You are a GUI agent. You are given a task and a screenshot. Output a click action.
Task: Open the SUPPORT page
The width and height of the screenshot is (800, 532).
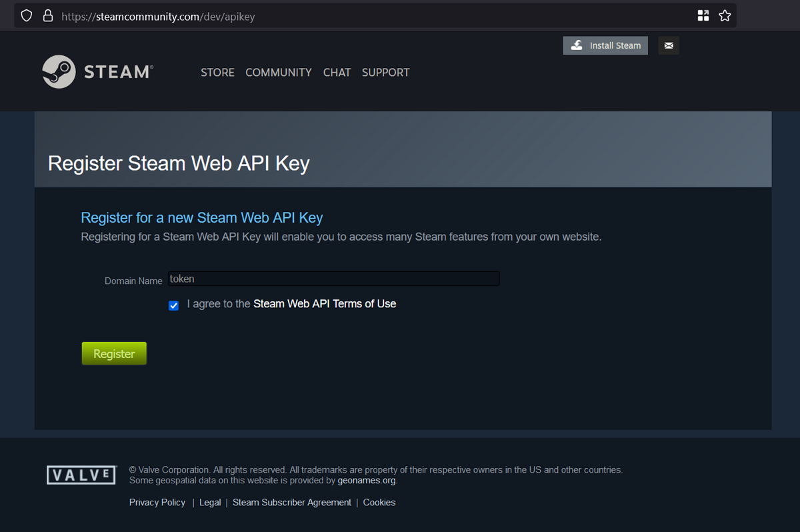pos(385,72)
